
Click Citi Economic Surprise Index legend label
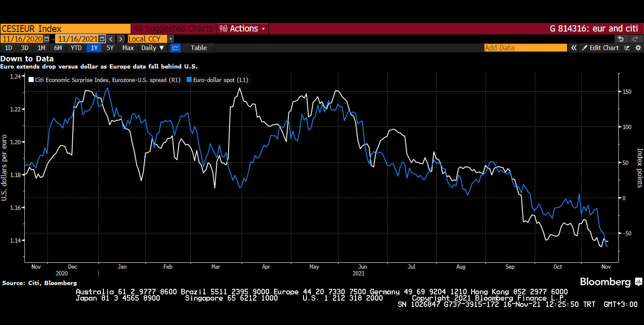(108, 80)
